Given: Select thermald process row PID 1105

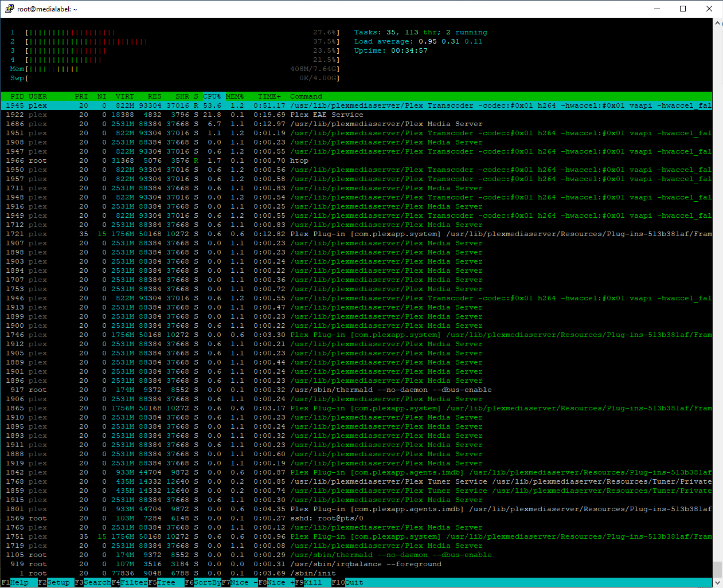Looking at the screenshot, I should click(357, 555).
